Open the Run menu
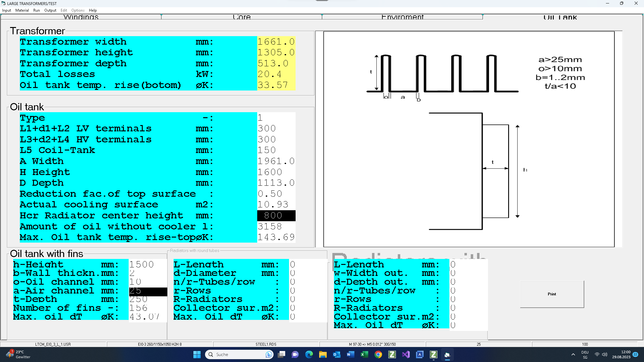 point(36,10)
